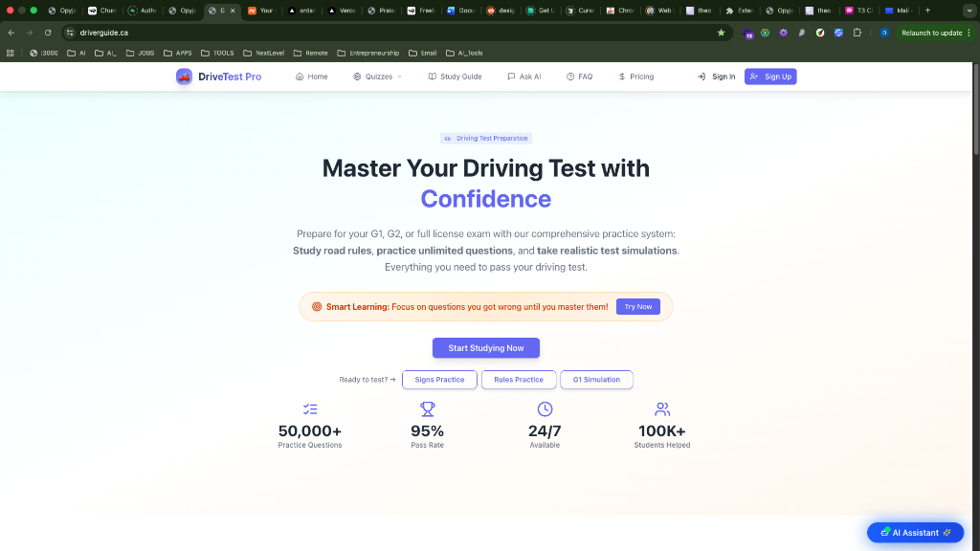Click the Smart Learning target icon

(316, 306)
